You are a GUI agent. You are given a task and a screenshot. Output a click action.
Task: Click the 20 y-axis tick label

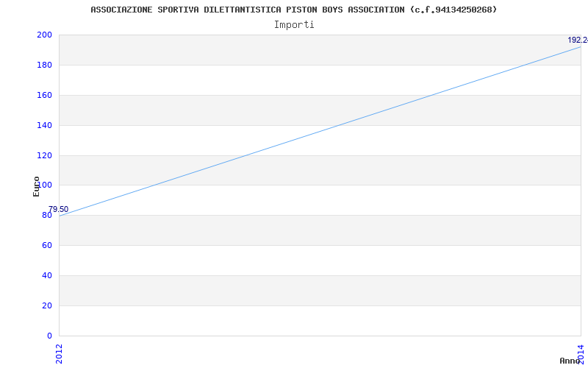[x=46, y=305]
